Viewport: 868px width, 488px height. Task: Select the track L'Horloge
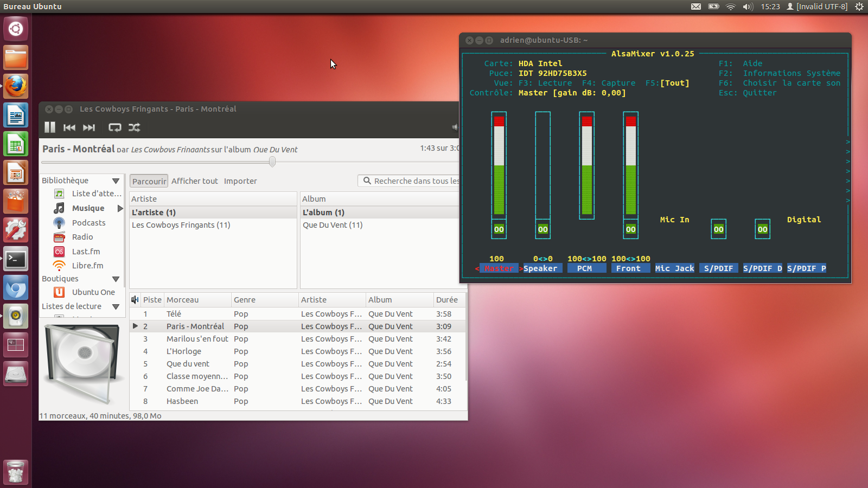297,351
